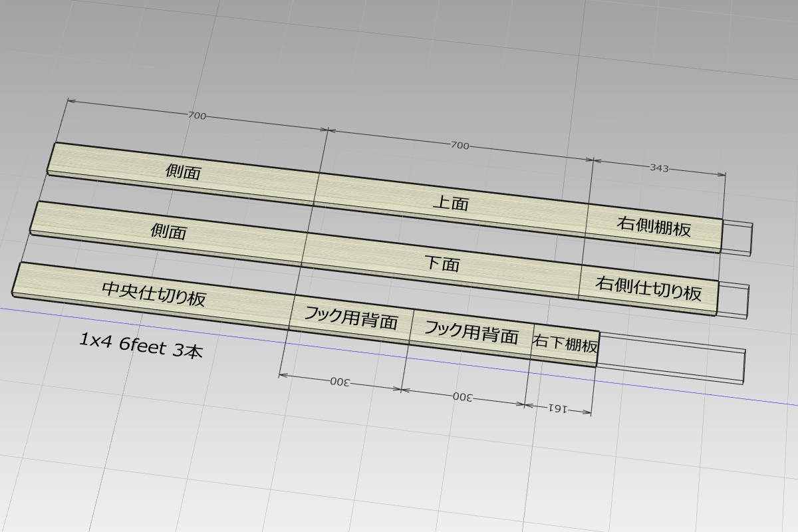Viewport: 798px width, 532px height.
Task: Select the 側面 label on the top board
Action: [183, 172]
